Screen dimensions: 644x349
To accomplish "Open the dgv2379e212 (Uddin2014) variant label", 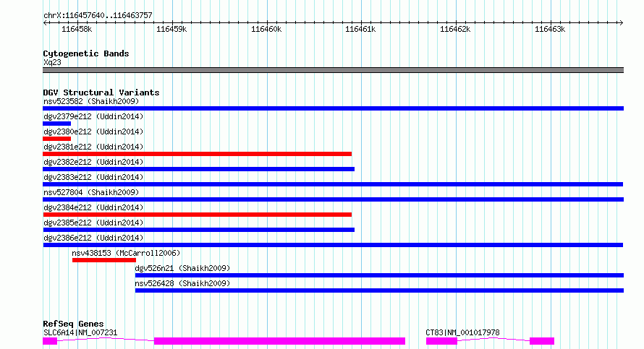I will click(93, 116).
